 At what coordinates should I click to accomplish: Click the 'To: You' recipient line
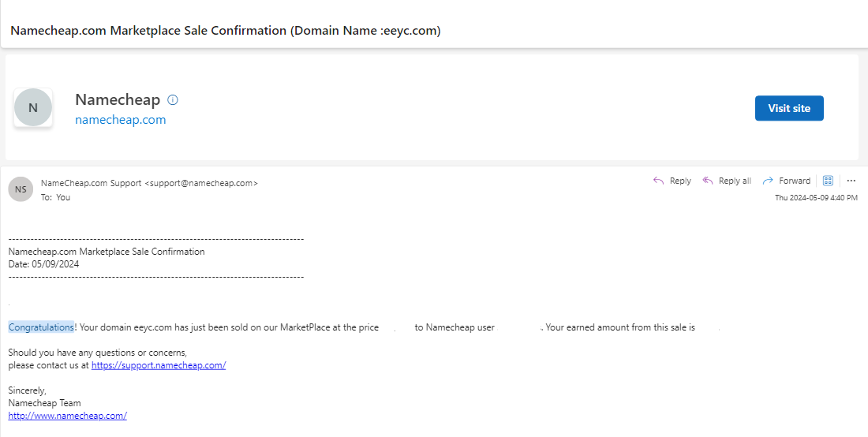click(55, 197)
